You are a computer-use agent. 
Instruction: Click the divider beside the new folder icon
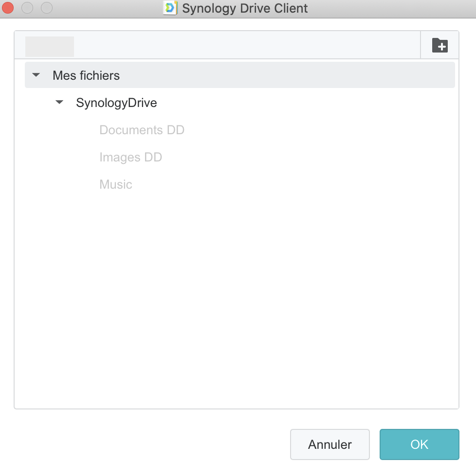tap(421, 45)
